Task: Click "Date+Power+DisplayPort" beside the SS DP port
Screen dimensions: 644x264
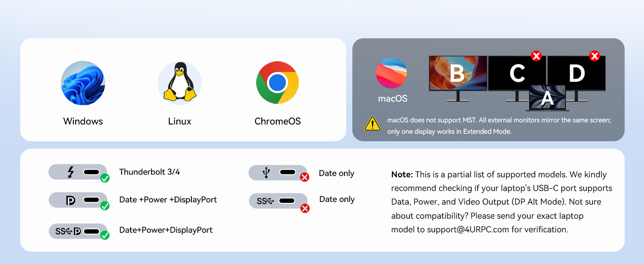Action: 166,230
